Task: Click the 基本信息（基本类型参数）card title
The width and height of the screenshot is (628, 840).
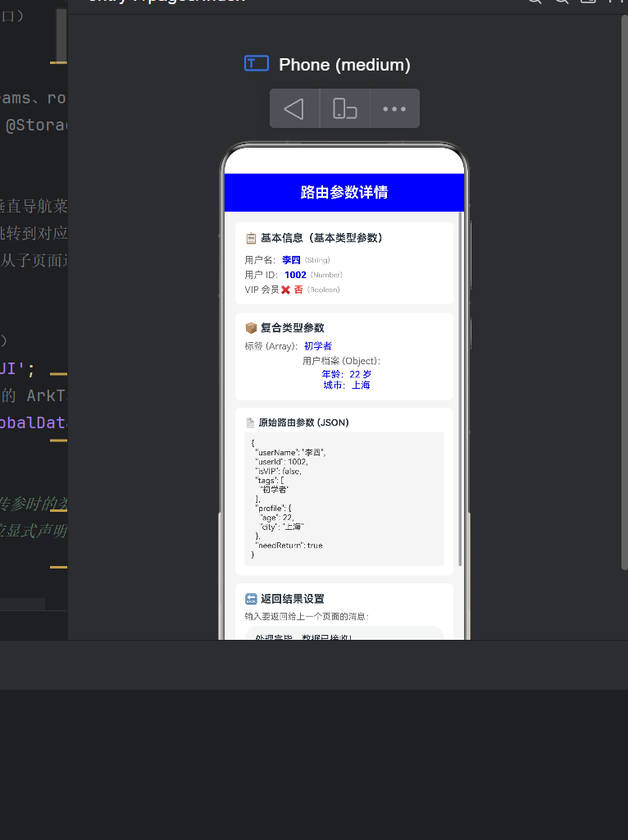Action: coord(321,238)
